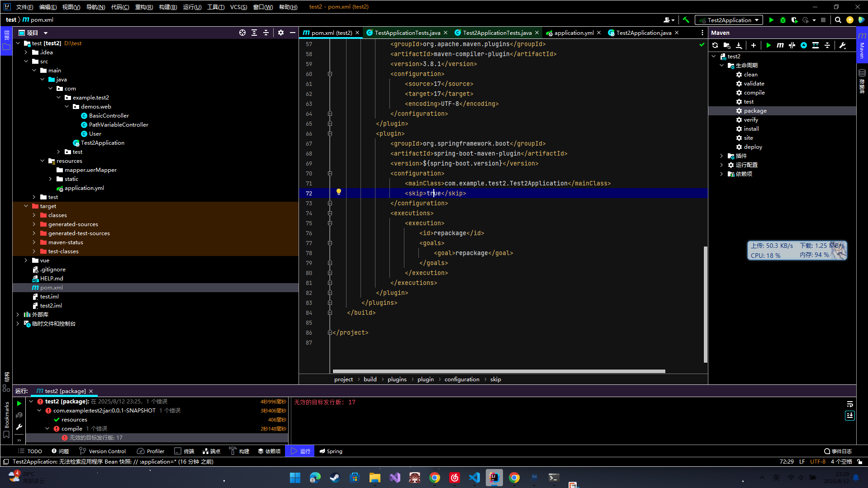Open the Version Control tool window
868x488 pixels.
click(x=103, y=451)
